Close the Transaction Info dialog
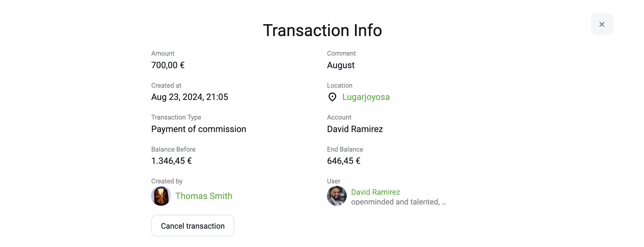The height and width of the screenshot is (247, 644). click(602, 24)
